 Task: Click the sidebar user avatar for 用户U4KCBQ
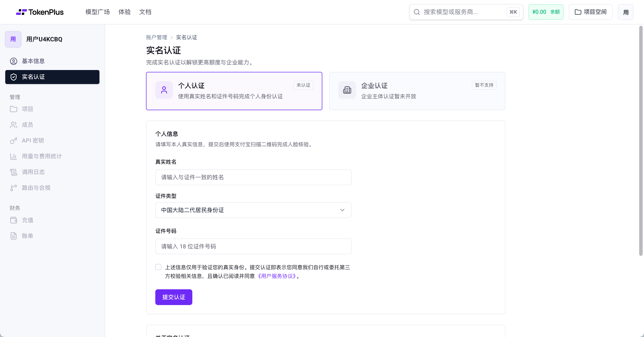[x=13, y=39]
